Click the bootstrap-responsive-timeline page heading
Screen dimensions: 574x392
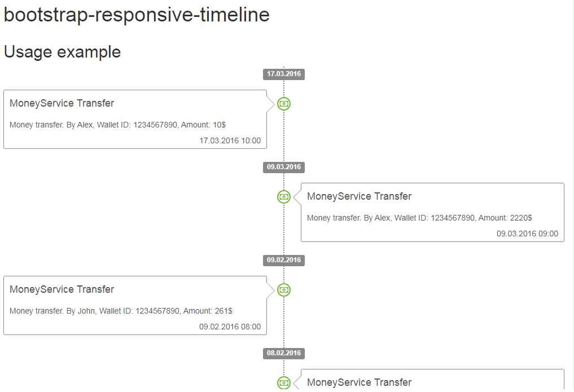point(137,15)
